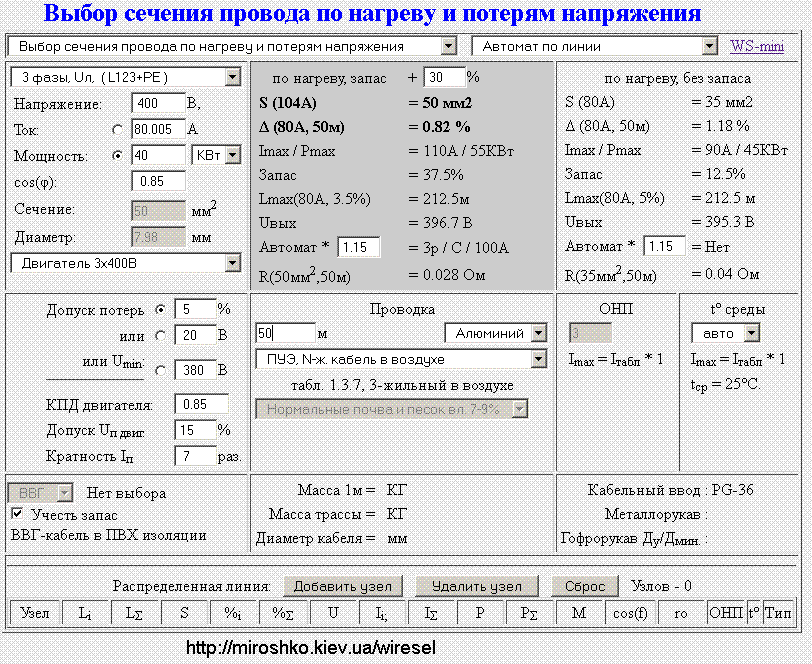This screenshot has width=812, height=664.
Task: Toggle the Учесть запас checkbox
Action: [17, 514]
